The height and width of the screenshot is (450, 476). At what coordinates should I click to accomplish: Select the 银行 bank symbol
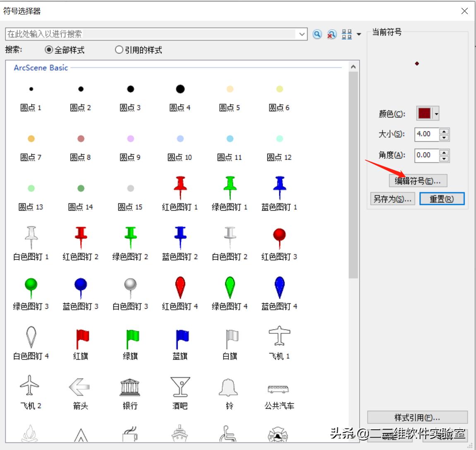pyautogui.click(x=130, y=386)
